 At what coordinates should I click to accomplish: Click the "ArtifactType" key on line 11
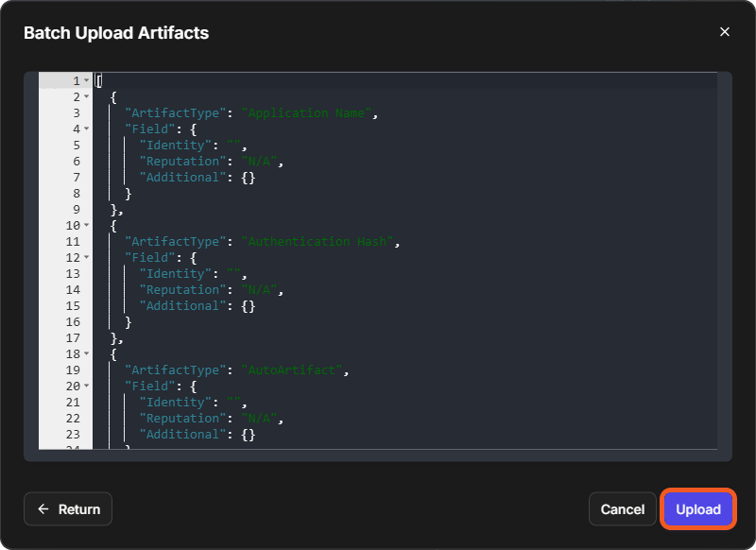[x=176, y=242]
